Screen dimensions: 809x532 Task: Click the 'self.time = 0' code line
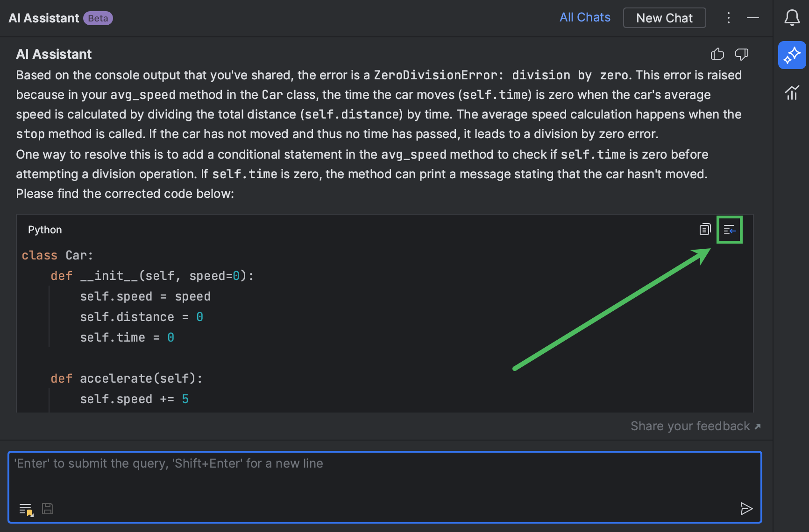pos(127,337)
